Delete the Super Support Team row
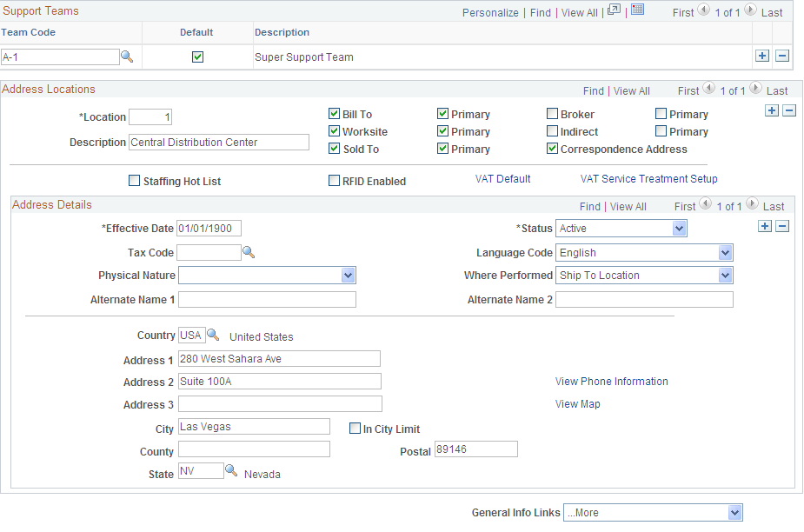This screenshot has height=532, width=804. [782, 56]
